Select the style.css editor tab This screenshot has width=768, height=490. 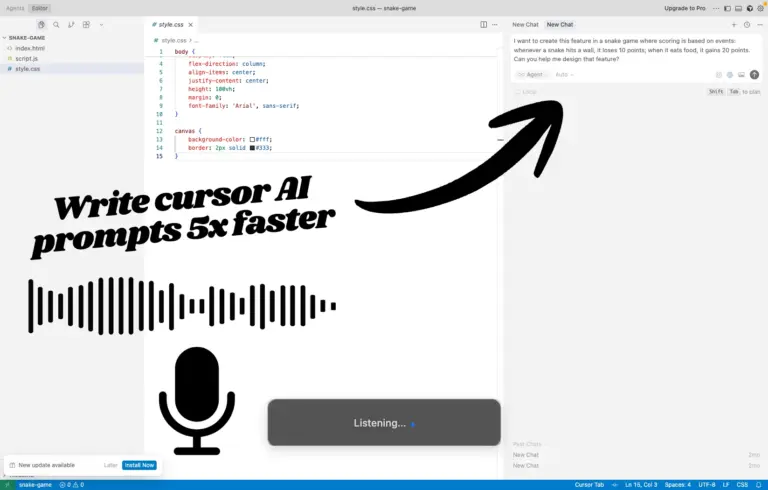170,24
